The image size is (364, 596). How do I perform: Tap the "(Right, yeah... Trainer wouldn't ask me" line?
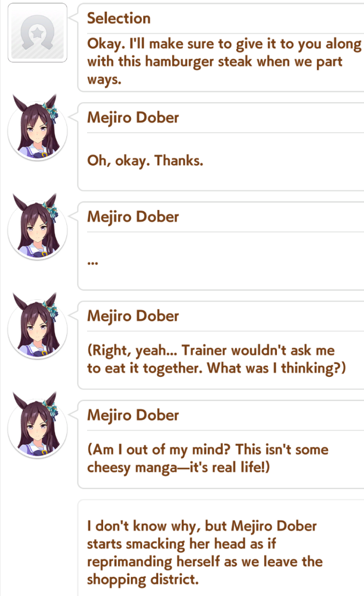coord(211,351)
